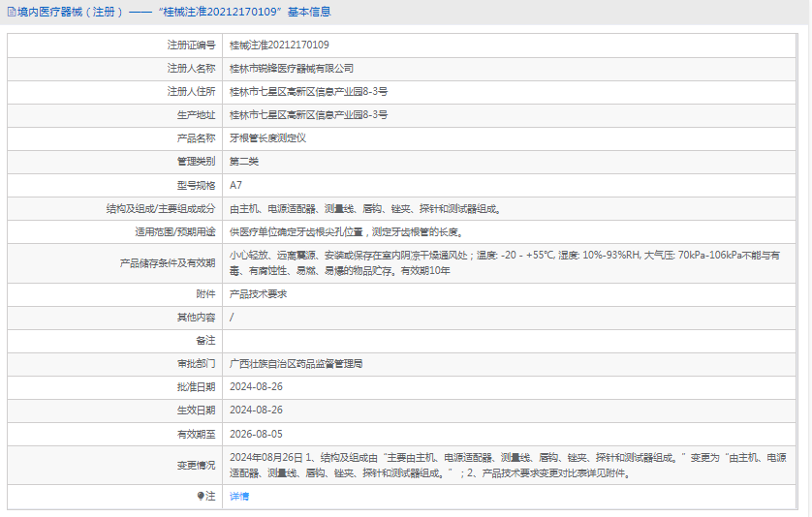Click the 注册证编号 row label
Screen dimensions: 812x517
pyautogui.click(x=191, y=46)
